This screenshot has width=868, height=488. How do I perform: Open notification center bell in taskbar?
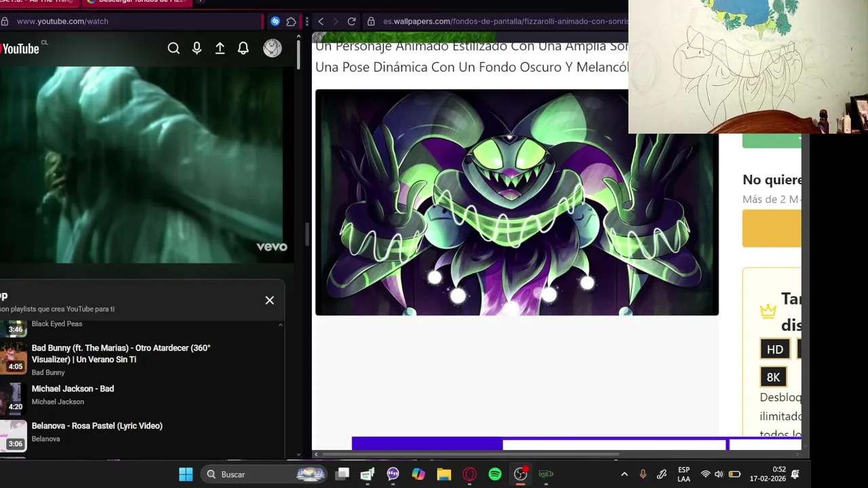[x=795, y=474]
